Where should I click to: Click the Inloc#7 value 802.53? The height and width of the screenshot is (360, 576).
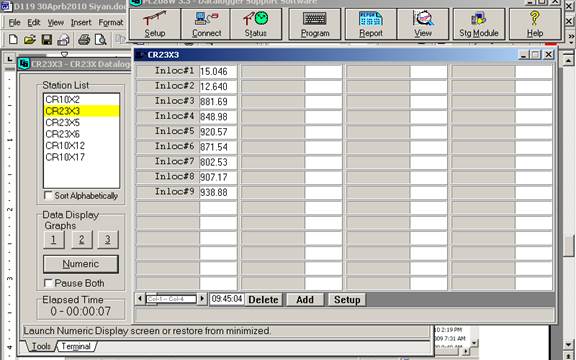coord(218,162)
